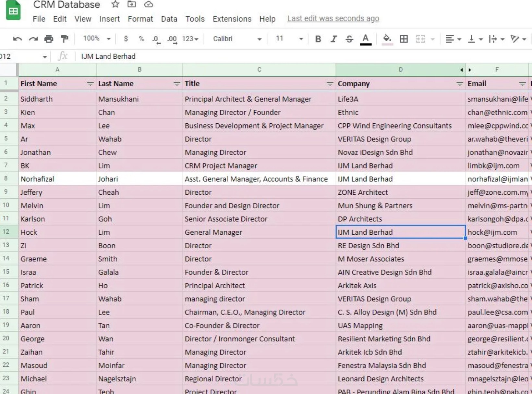Open vertical align options
Screen dimensions: 532x394
[x=475, y=39]
